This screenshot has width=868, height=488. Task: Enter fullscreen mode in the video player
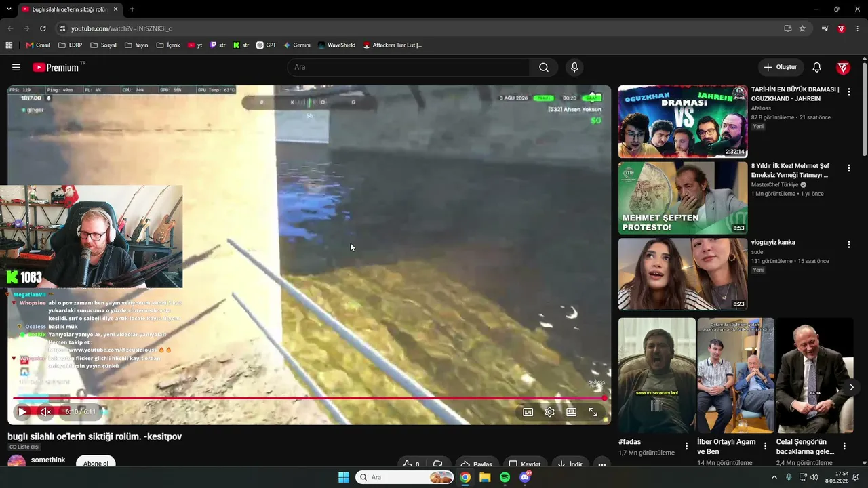pyautogui.click(x=593, y=412)
